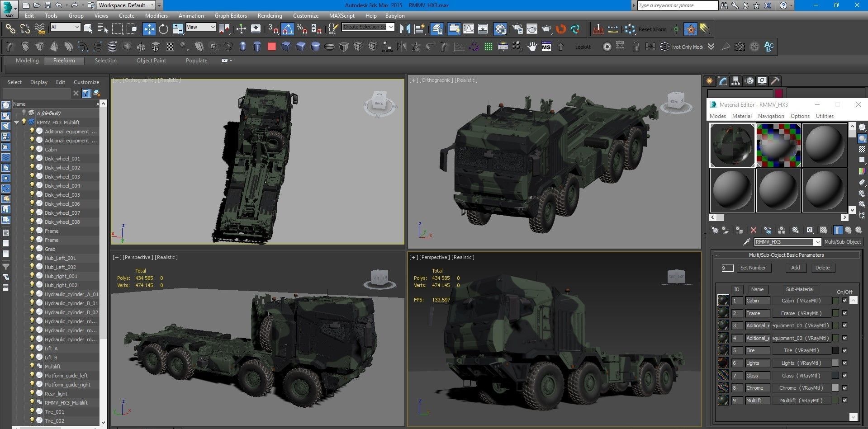Uncheck the Multilift sub-material On/Off box
This screenshot has width=868, height=429.
pyautogui.click(x=844, y=400)
